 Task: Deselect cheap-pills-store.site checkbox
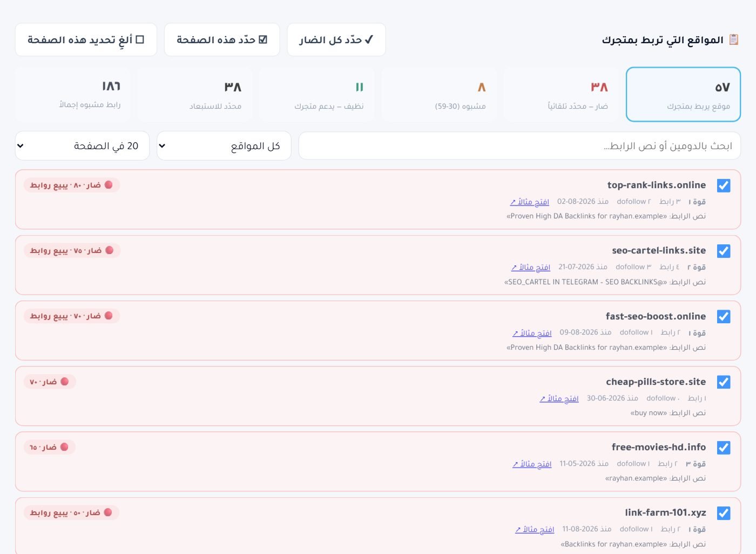click(x=724, y=382)
